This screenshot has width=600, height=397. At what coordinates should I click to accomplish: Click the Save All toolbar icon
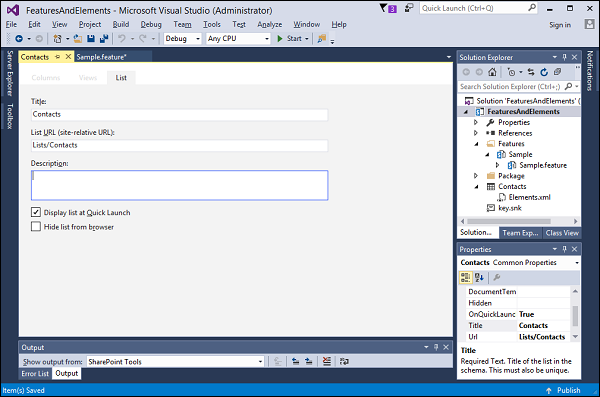104,39
